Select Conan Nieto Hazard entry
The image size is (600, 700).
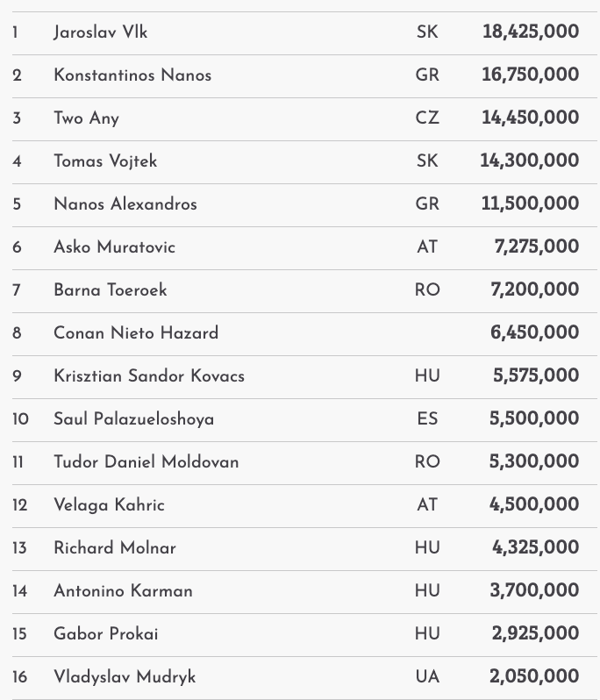point(136,333)
